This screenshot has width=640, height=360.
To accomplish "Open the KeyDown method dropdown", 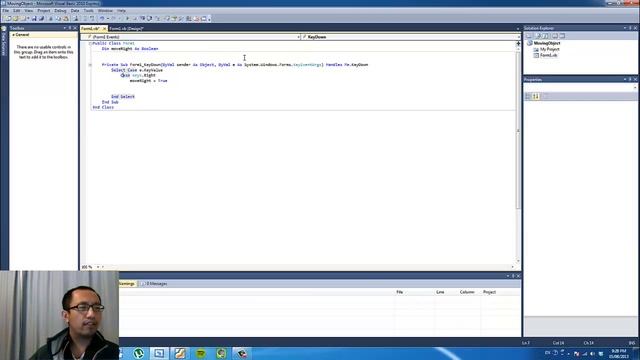I will tap(411, 37).
